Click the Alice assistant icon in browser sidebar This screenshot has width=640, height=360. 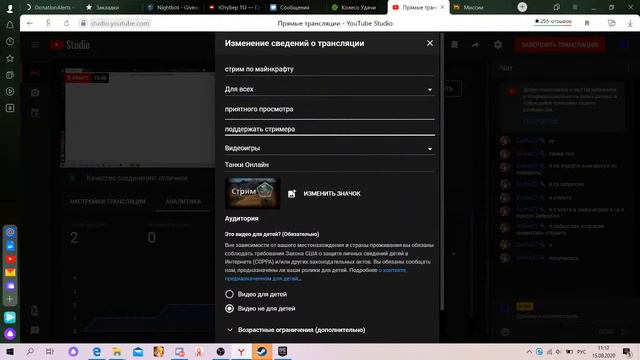[10, 334]
